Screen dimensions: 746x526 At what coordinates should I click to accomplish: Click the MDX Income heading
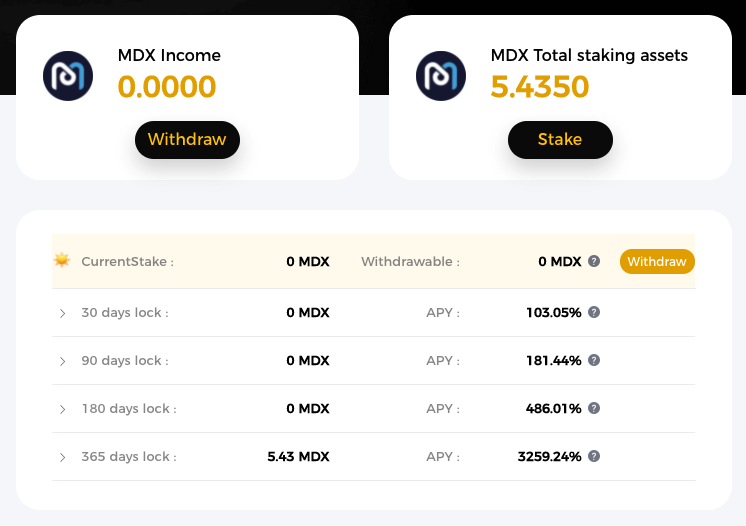pos(169,56)
